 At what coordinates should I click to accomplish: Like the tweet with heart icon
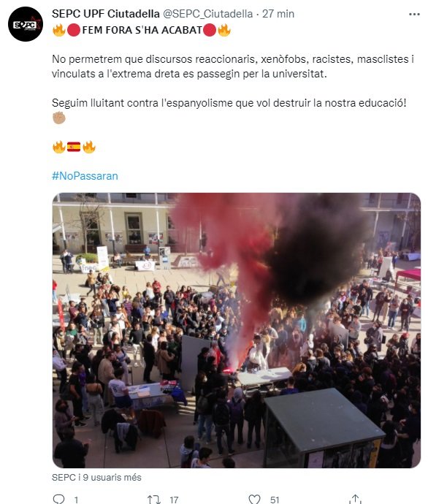coord(254,499)
